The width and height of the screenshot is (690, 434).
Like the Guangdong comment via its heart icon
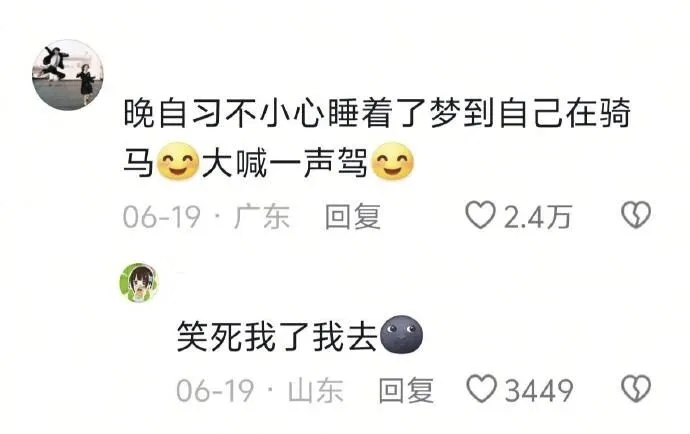point(480,215)
